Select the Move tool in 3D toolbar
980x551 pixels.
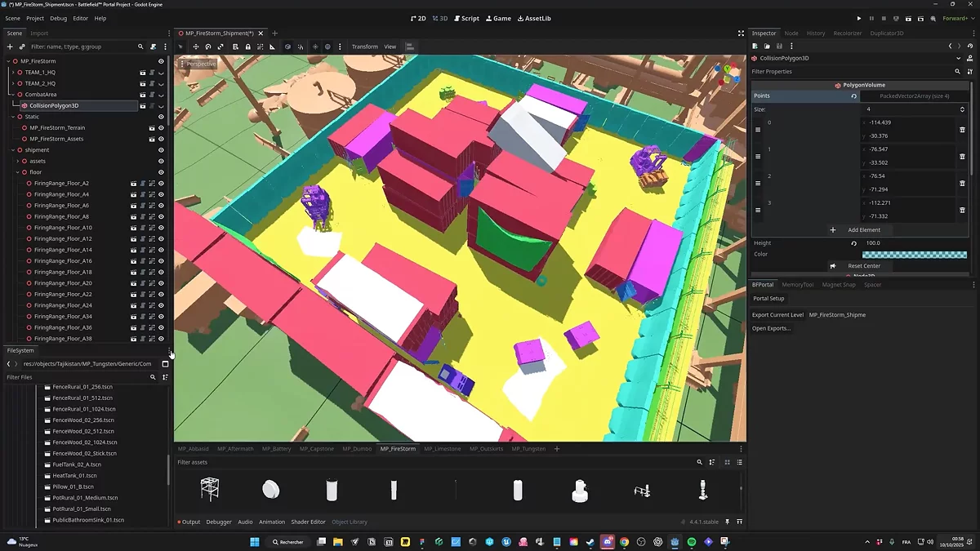(194, 47)
